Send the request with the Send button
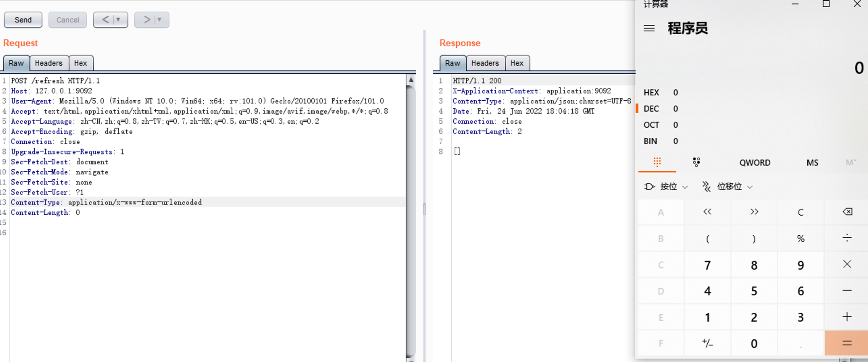868x362 pixels. [x=23, y=20]
